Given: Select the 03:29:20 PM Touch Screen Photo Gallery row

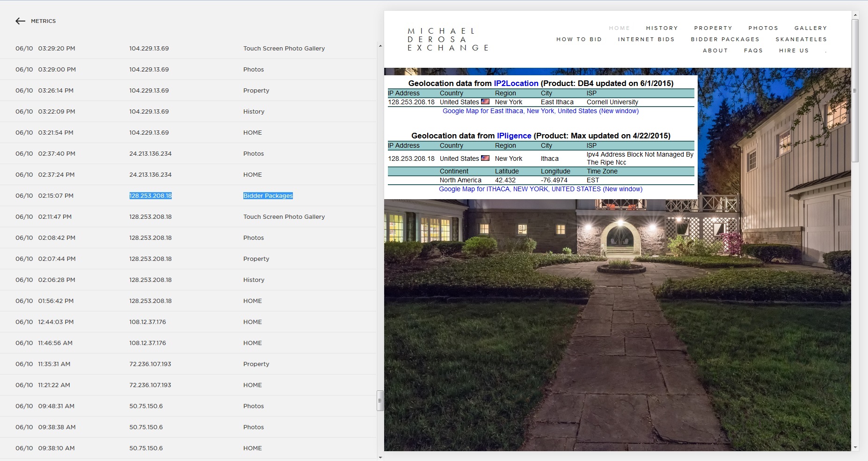Looking at the screenshot, I should [188, 48].
